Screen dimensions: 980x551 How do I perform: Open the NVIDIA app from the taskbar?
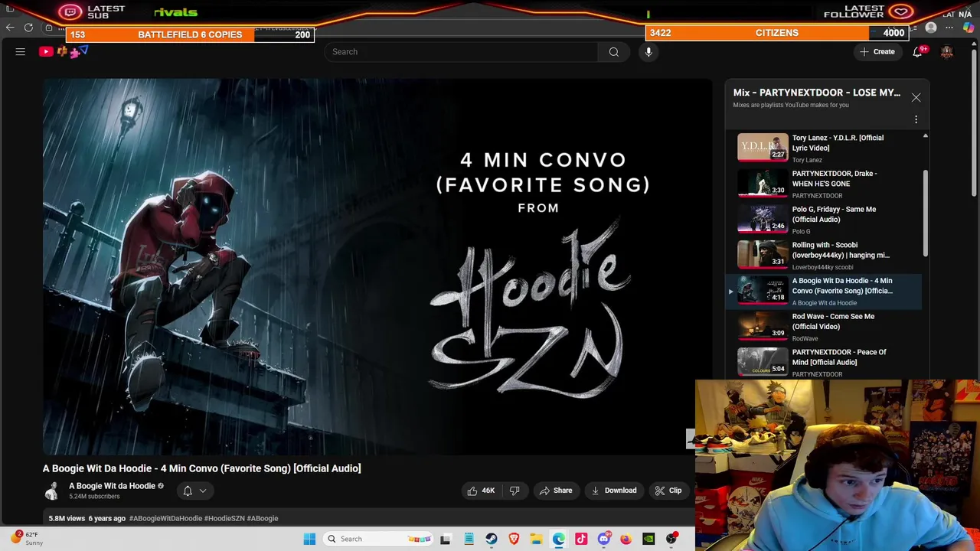(648, 539)
